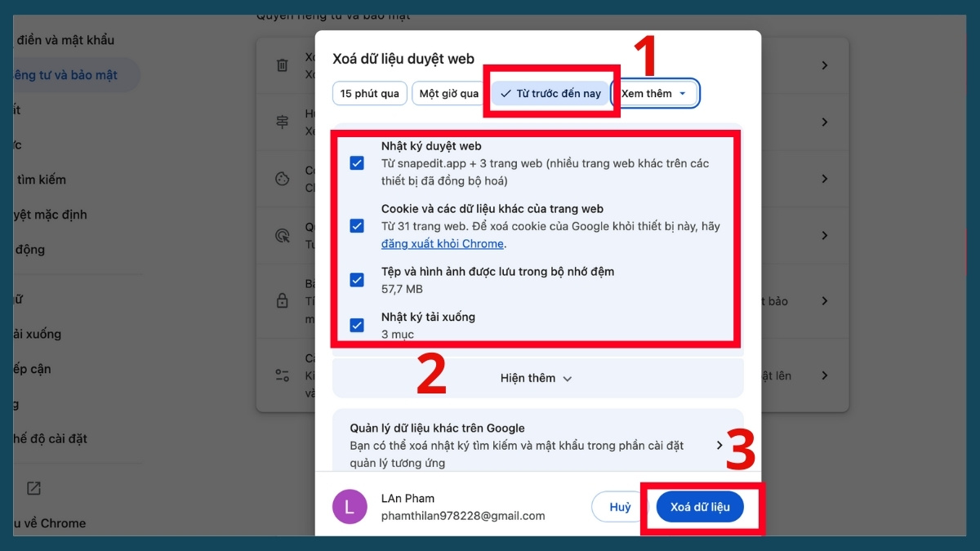Select the 15 phút qua time range tab
The height and width of the screenshot is (551, 980).
pos(369,93)
